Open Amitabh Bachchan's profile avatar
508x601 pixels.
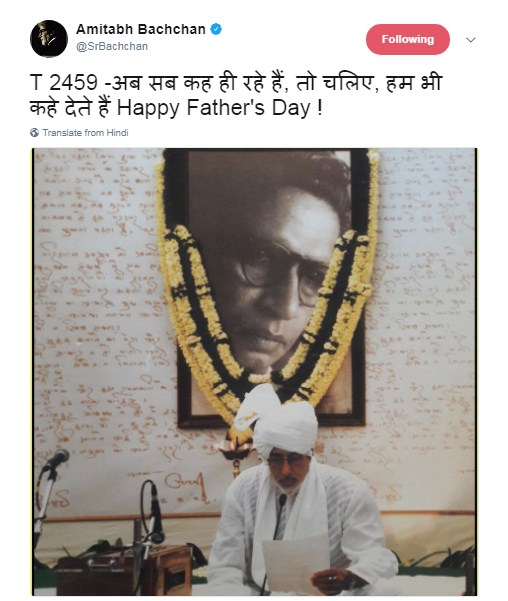point(49,39)
